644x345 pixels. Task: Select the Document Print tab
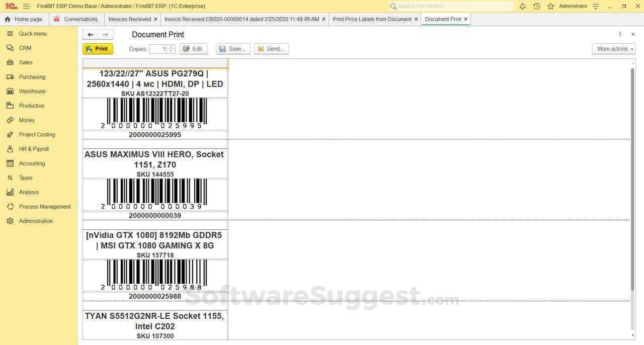pos(443,19)
